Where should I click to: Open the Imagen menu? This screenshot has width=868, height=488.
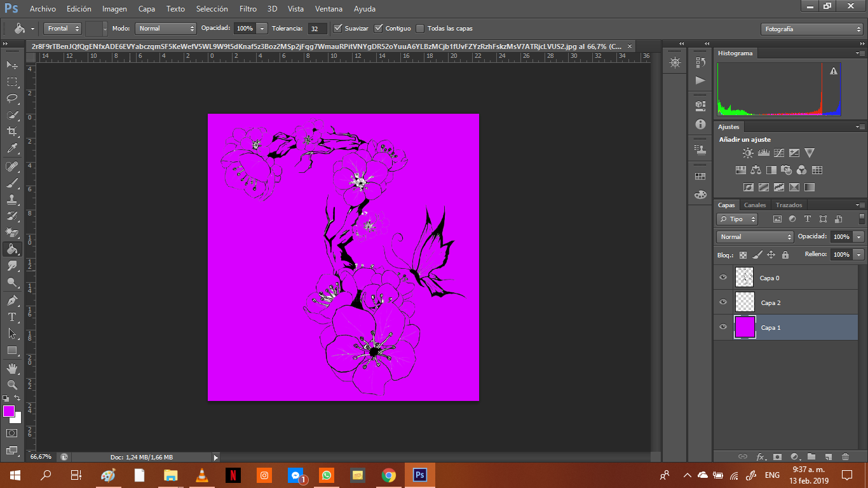pos(114,9)
